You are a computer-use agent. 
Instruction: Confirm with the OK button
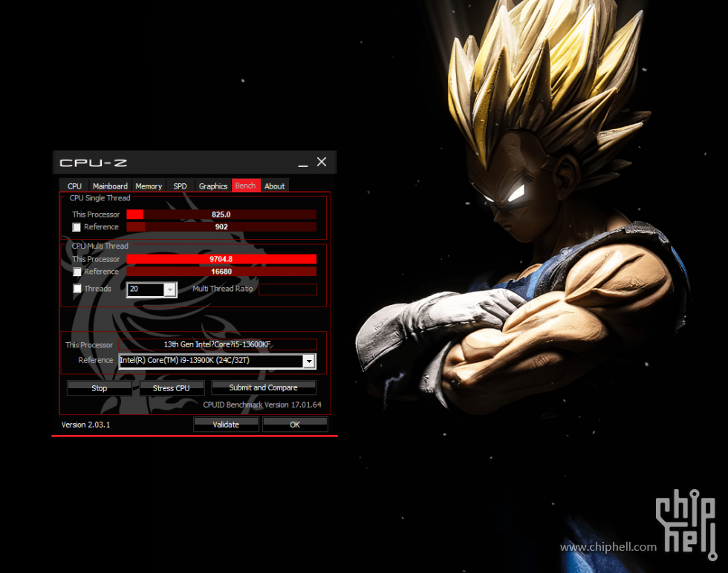click(x=295, y=425)
